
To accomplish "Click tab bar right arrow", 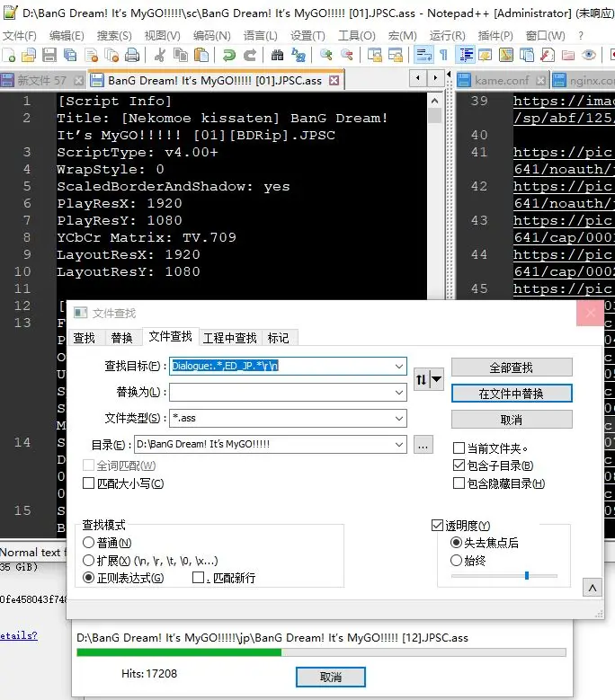I will 435,78.
